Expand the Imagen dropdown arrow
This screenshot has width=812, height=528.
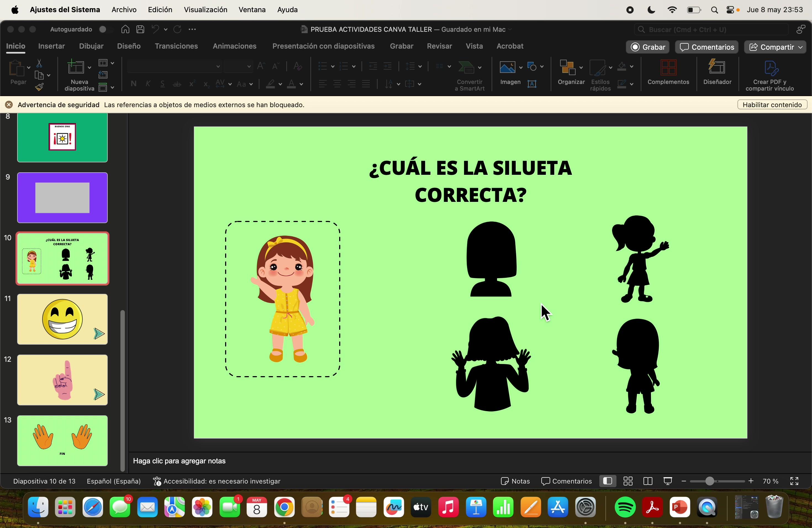click(x=521, y=67)
